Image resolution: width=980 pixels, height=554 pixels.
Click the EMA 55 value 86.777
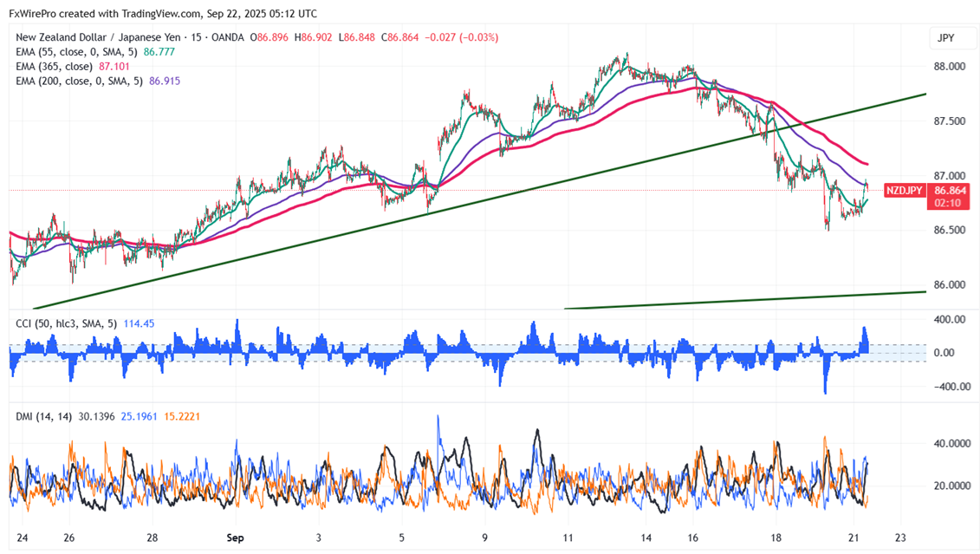point(159,52)
